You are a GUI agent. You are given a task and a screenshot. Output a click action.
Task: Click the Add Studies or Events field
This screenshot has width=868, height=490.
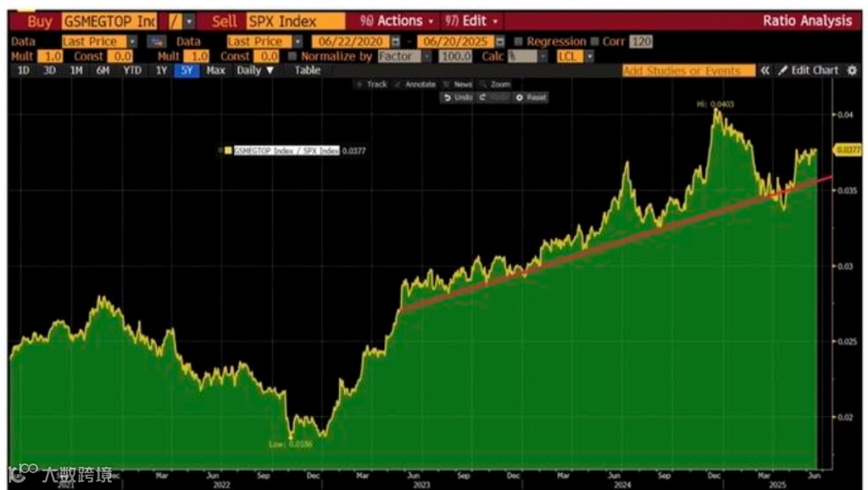pos(688,70)
